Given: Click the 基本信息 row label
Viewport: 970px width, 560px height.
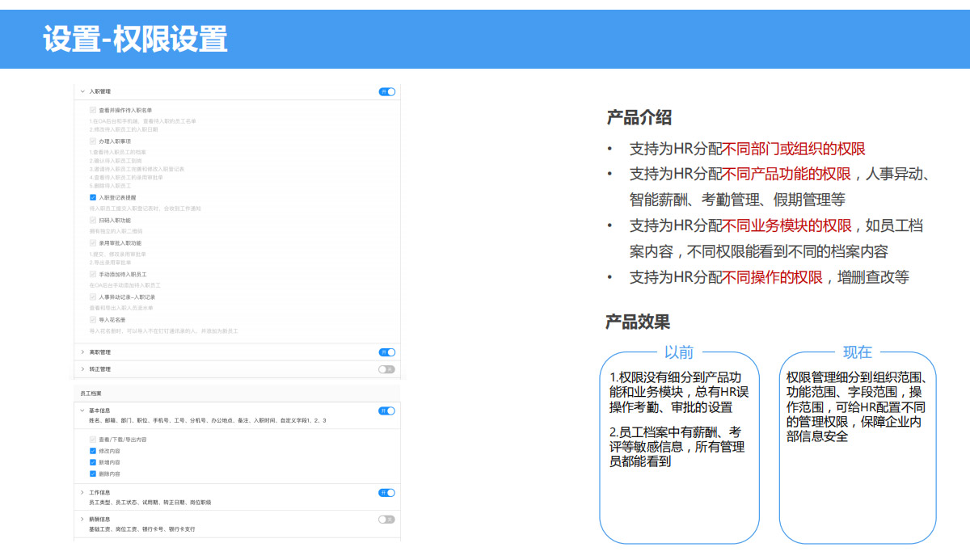Looking at the screenshot, I should pyautogui.click(x=99, y=411).
